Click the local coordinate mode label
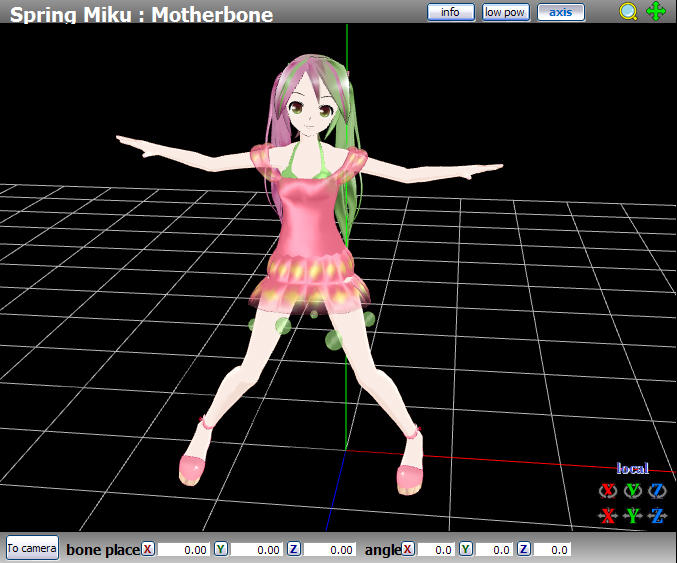 pos(633,468)
